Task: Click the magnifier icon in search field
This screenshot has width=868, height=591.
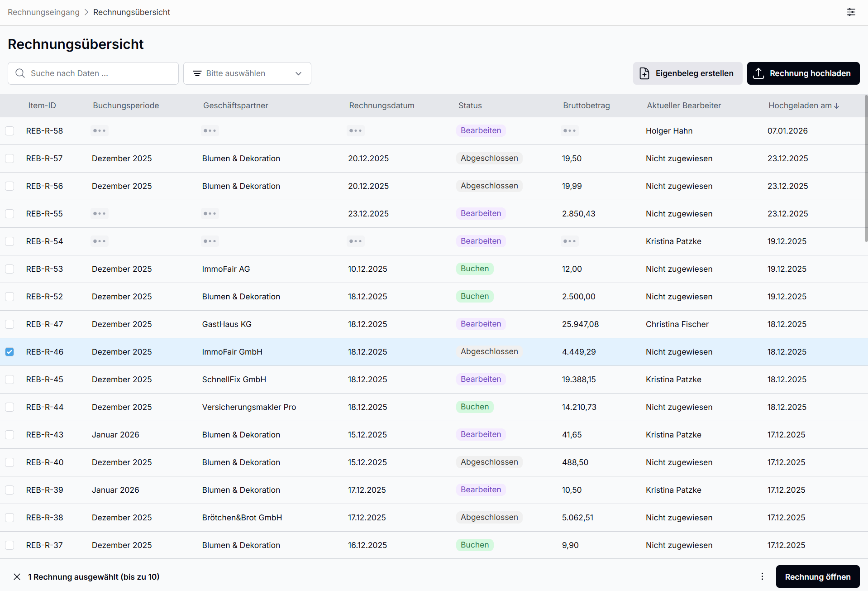Action: pos(20,73)
